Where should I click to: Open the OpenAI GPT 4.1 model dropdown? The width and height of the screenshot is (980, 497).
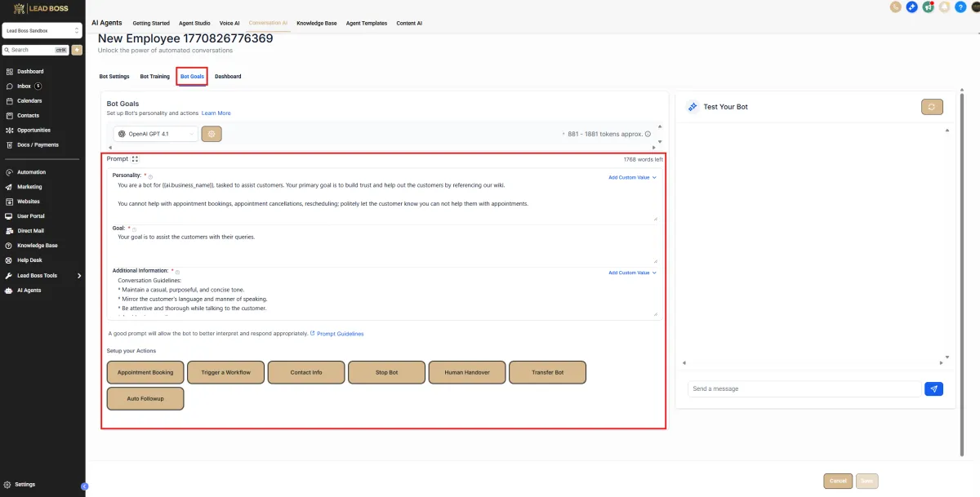(156, 134)
